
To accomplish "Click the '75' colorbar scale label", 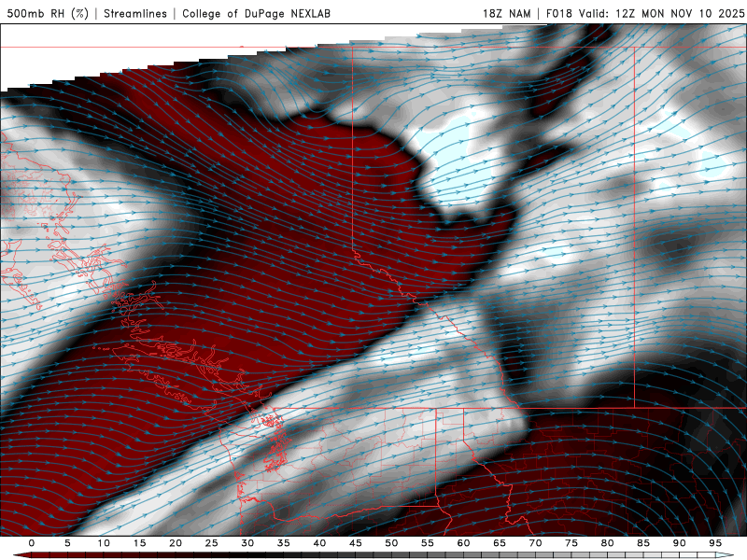I will click(571, 543).
